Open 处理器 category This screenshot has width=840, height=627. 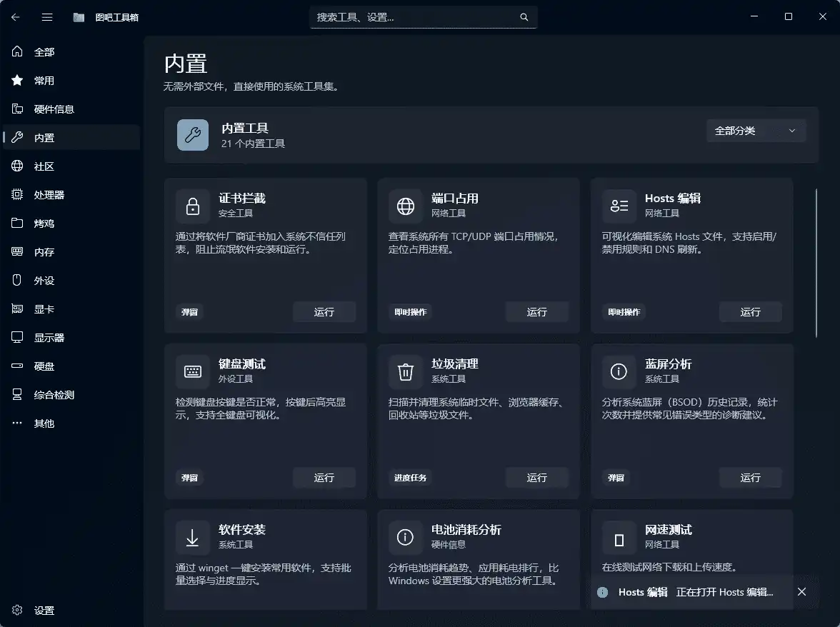point(71,195)
